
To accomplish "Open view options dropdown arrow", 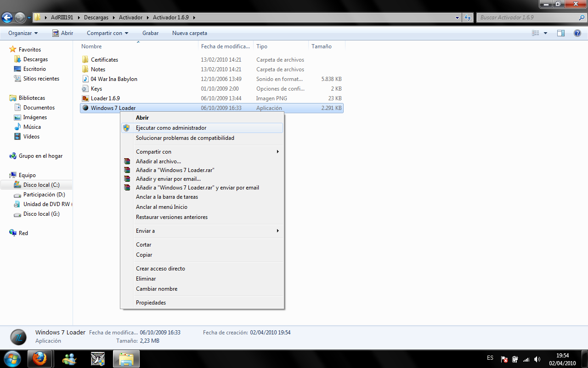I will pos(546,33).
